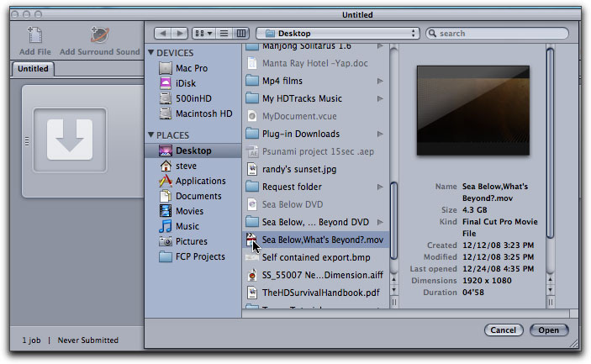The width and height of the screenshot is (591, 364).
Task: Click the Manta Ray Hotel -Yap.doc entry
Action: [x=315, y=63]
